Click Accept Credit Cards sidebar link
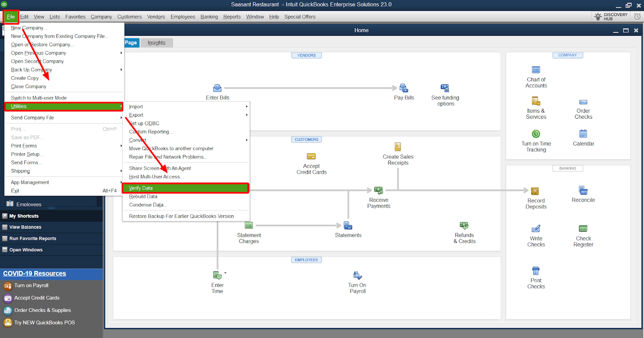 [37, 298]
